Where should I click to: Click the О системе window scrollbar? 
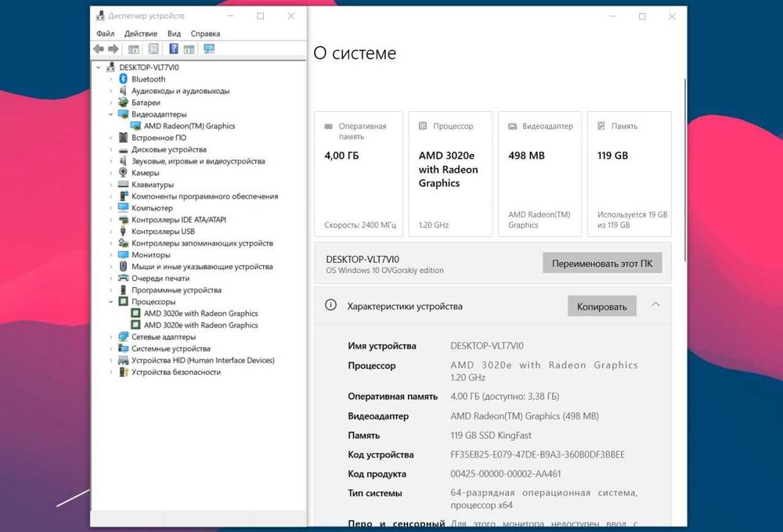pos(684,170)
